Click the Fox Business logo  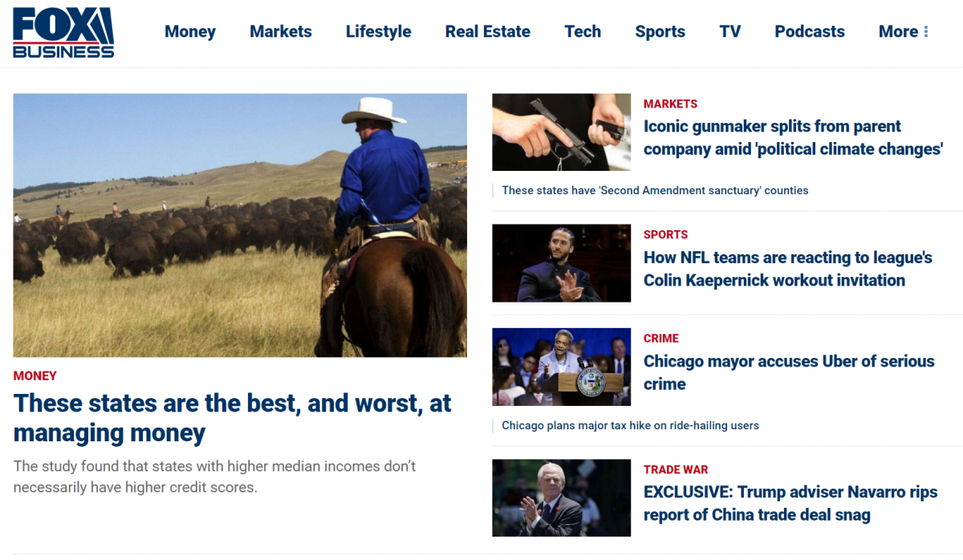63,32
